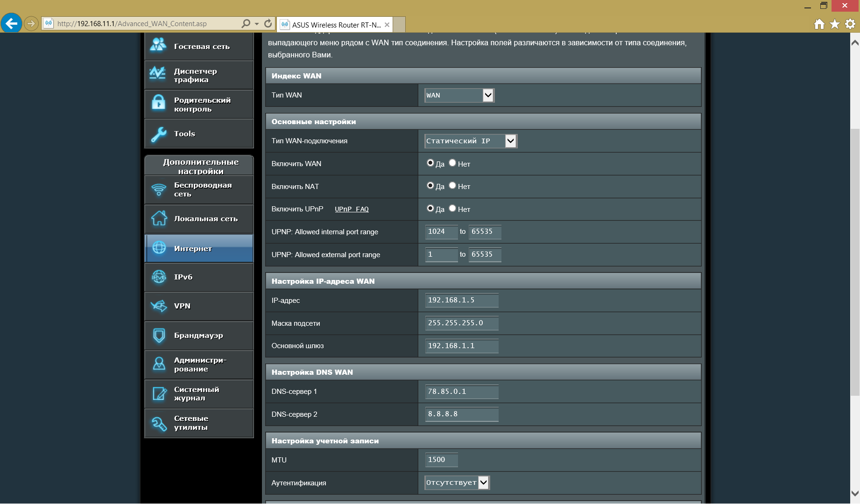Screen dimensions: 860x504
Task: Select 'Нет' for Включить WAN
Action: pos(452,163)
